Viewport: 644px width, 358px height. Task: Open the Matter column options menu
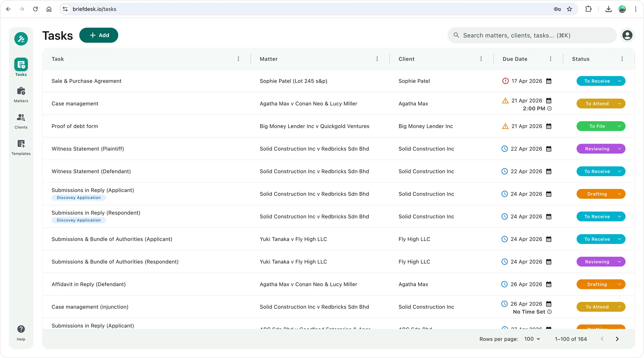(x=377, y=59)
